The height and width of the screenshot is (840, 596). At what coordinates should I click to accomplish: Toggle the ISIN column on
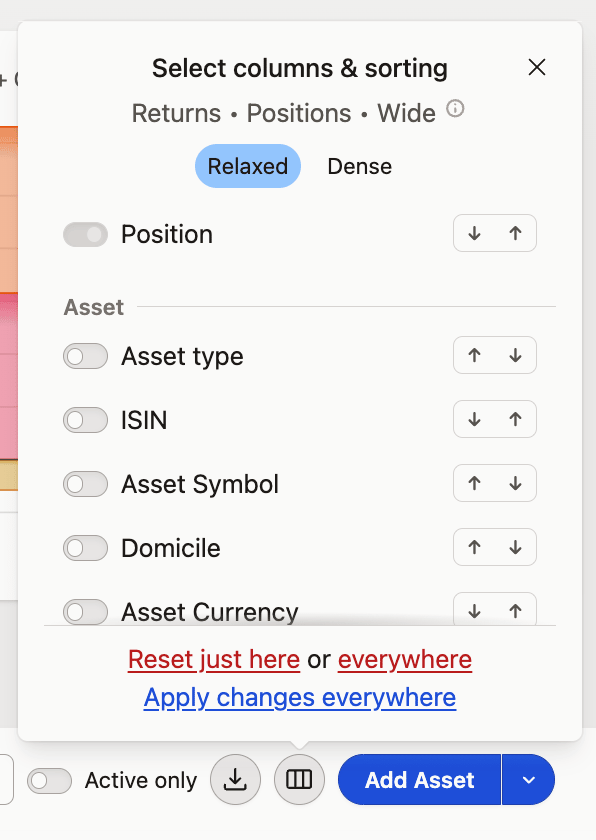pyautogui.click(x=85, y=420)
